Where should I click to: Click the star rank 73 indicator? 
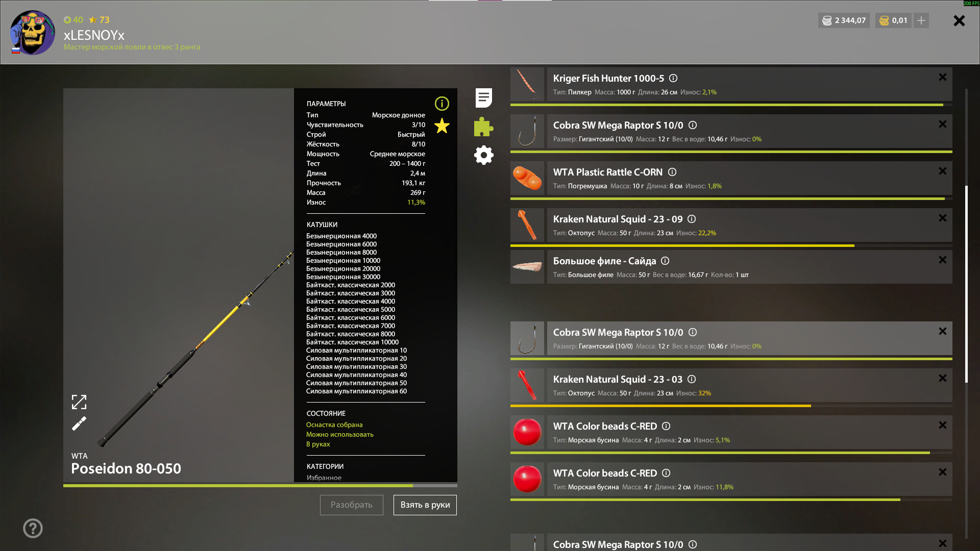100,20
